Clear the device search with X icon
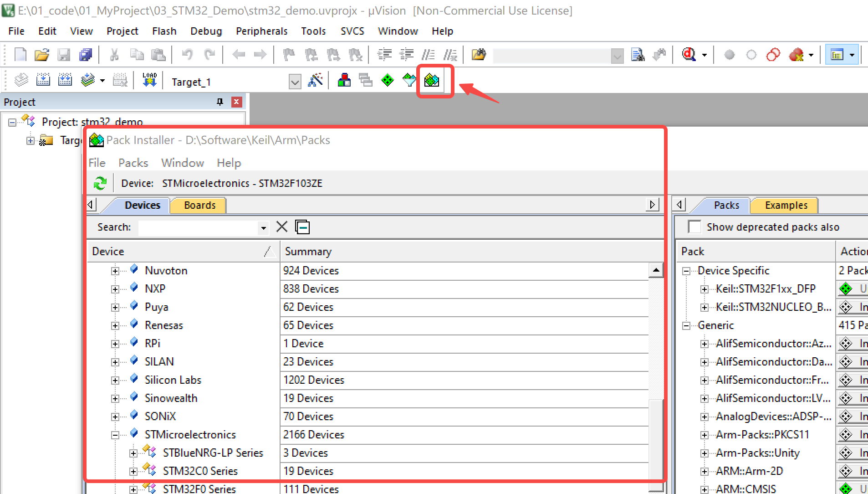This screenshot has height=494, width=868. point(282,227)
